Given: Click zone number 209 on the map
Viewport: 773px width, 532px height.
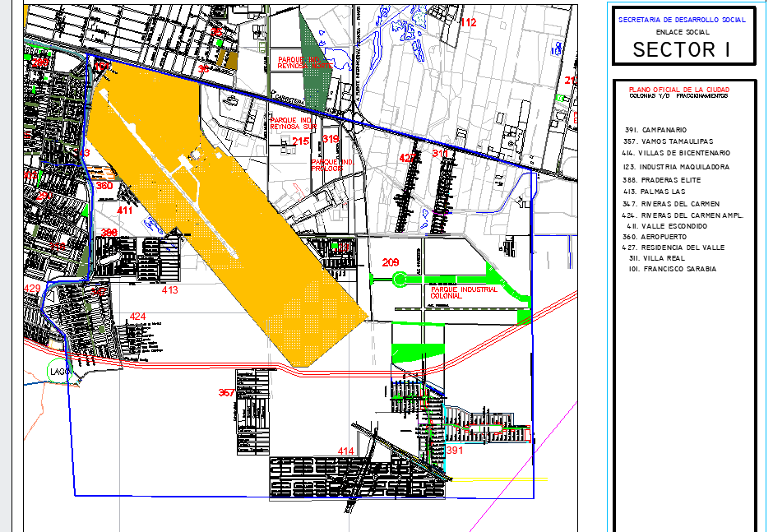Looking at the screenshot, I should (x=391, y=262).
